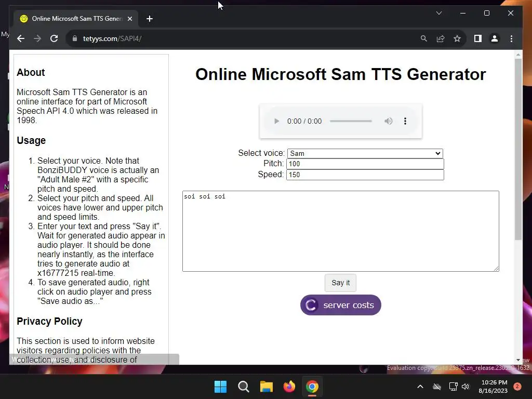Play the generated audio
Viewport: 532px width, 399px height.
pyautogui.click(x=276, y=121)
